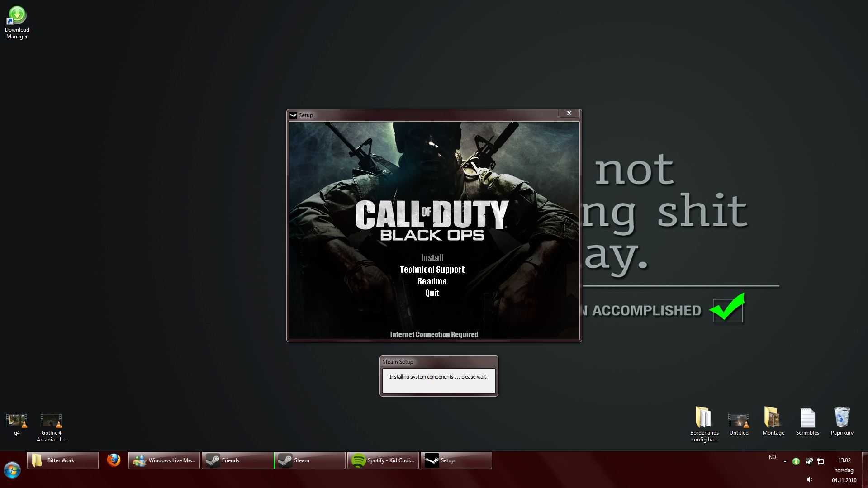This screenshot has height=488, width=868.
Task: Click Show Desktop strip at taskbar end
Action: 864,470
